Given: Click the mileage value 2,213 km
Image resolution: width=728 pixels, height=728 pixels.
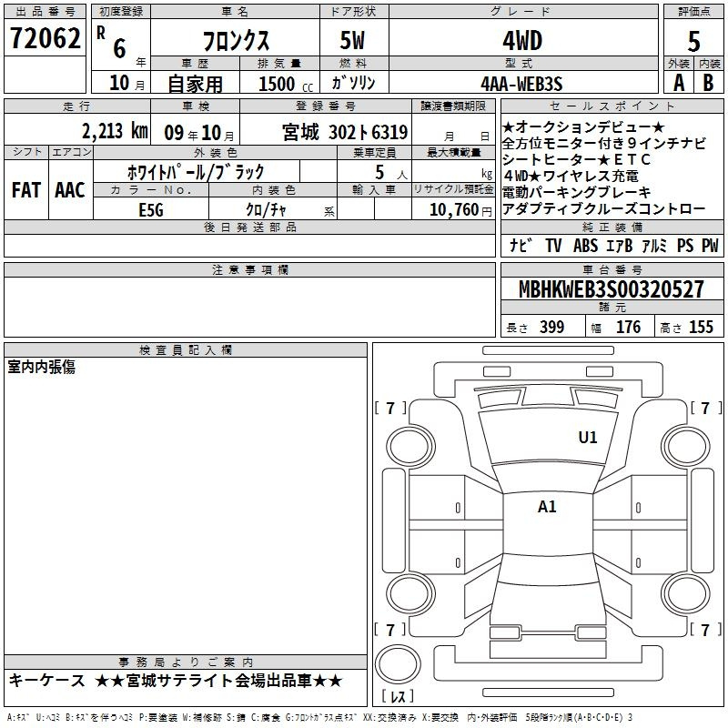Looking at the screenshot, I should pyautogui.click(x=114, y=132).
